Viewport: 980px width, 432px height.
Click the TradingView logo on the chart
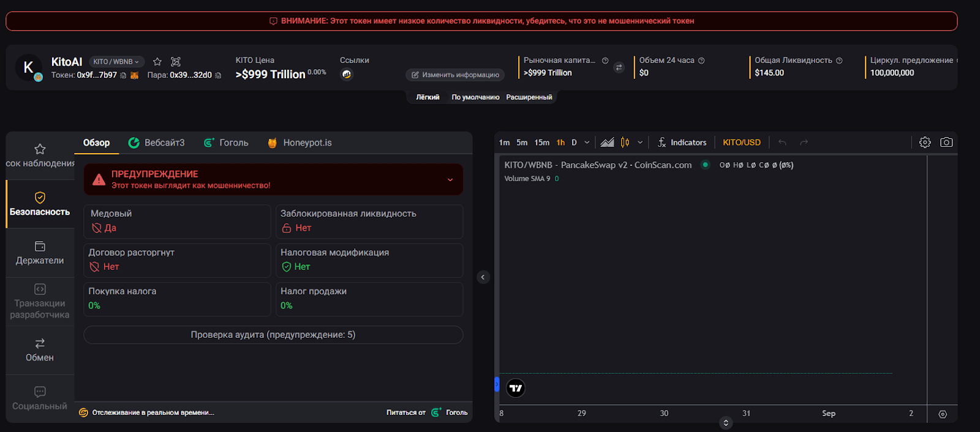(x=516, y=388)
